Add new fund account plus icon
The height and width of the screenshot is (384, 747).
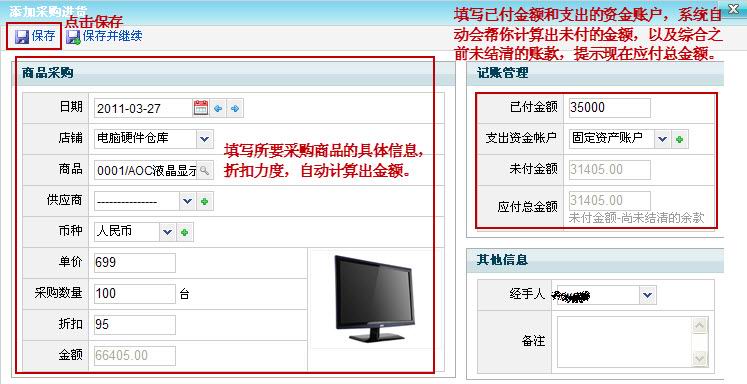(x=679, y=139)
